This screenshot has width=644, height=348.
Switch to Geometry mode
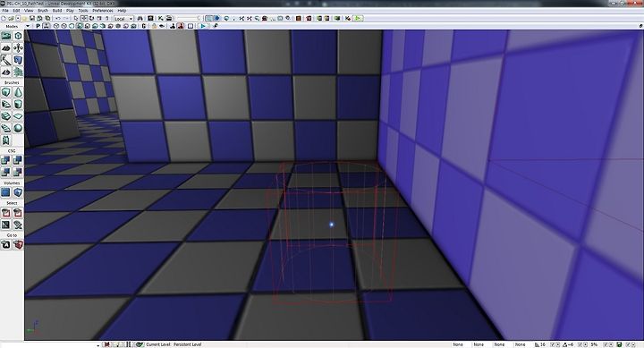pyautogui.click(x=18, y=36)
